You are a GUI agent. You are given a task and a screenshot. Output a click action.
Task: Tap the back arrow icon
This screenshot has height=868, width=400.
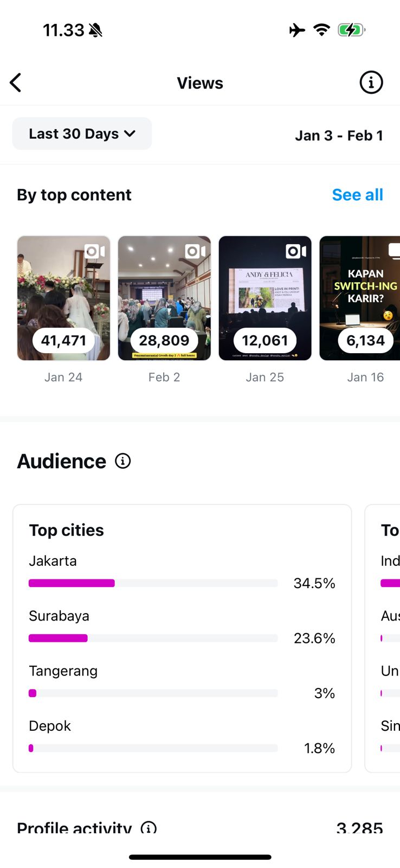click(x=16, y=83)
